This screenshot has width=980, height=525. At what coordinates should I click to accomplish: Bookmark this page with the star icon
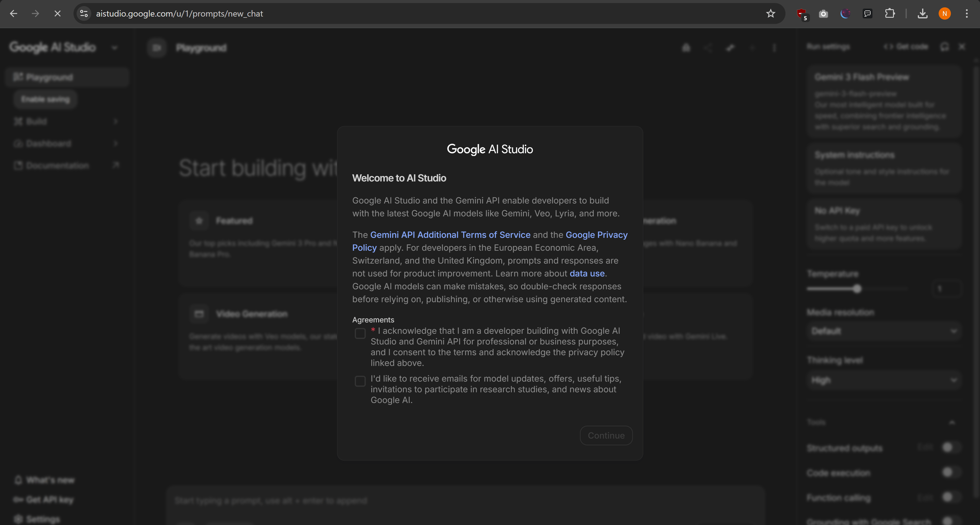770,14
